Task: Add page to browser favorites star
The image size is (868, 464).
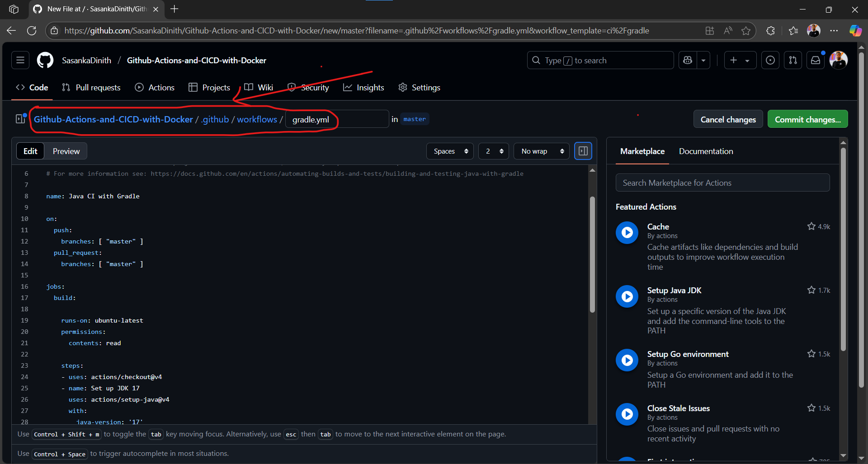Action: click(x=746, y=31)
